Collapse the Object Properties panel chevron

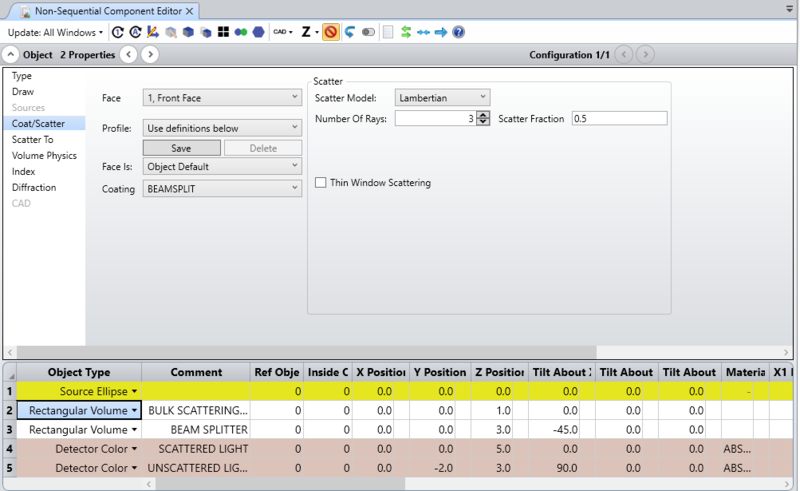pyautogui.click(x=10, y=54)
